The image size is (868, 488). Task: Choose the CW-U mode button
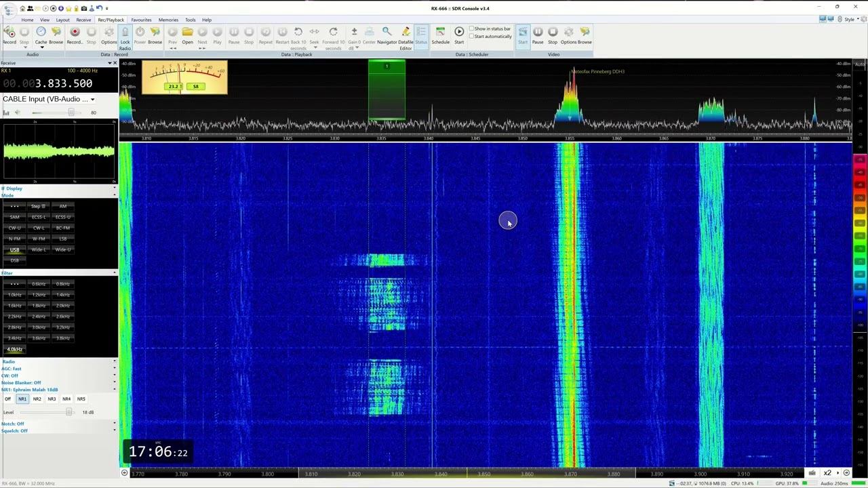[14, 228]
